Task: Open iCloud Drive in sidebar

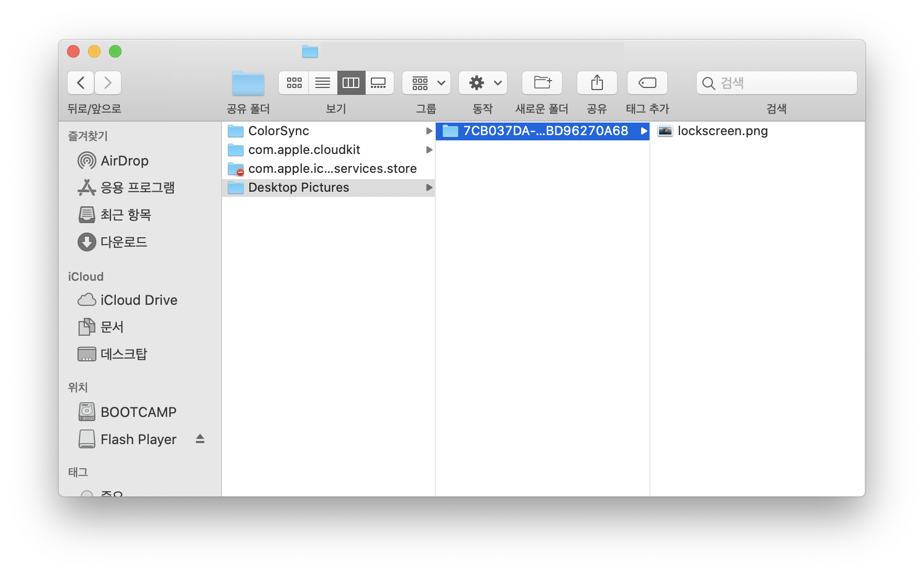Action: tap(128, 300)
